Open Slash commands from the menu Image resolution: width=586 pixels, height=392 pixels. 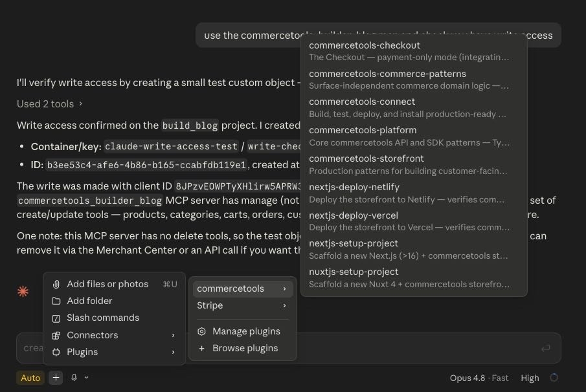pos(115,318)
